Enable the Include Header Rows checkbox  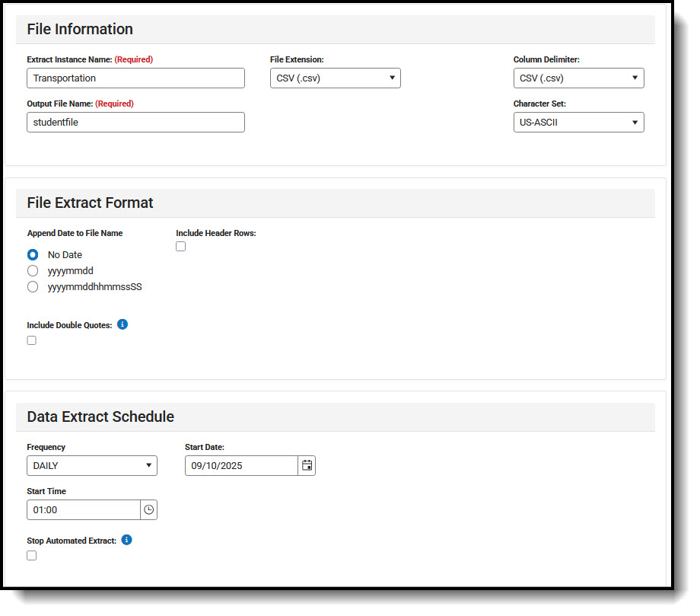[181, 246]
